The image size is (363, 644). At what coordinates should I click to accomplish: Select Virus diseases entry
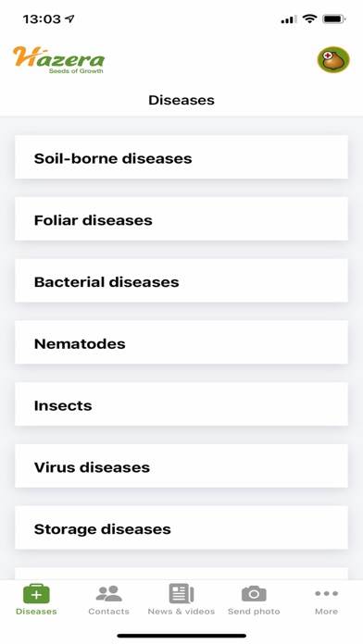point(181,466)
